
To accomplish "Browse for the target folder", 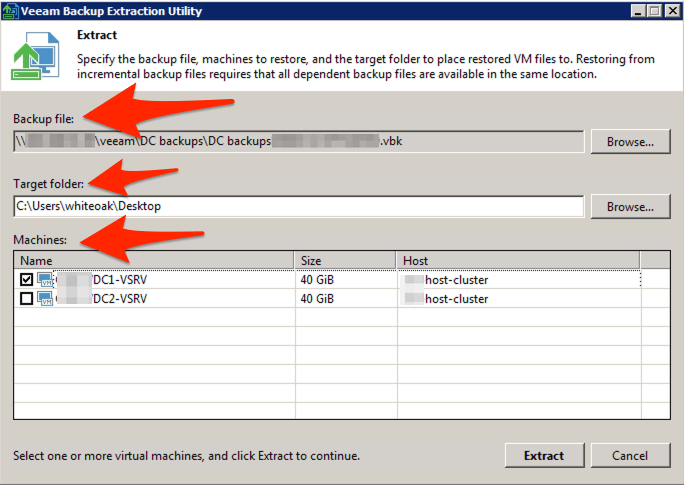I will point(629,207).
